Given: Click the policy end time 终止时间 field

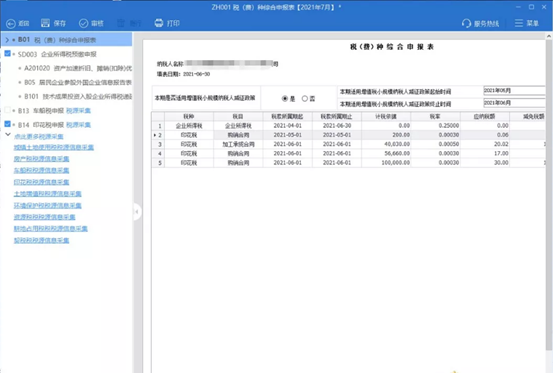Looking at the screenshot, I should [514, 103].
